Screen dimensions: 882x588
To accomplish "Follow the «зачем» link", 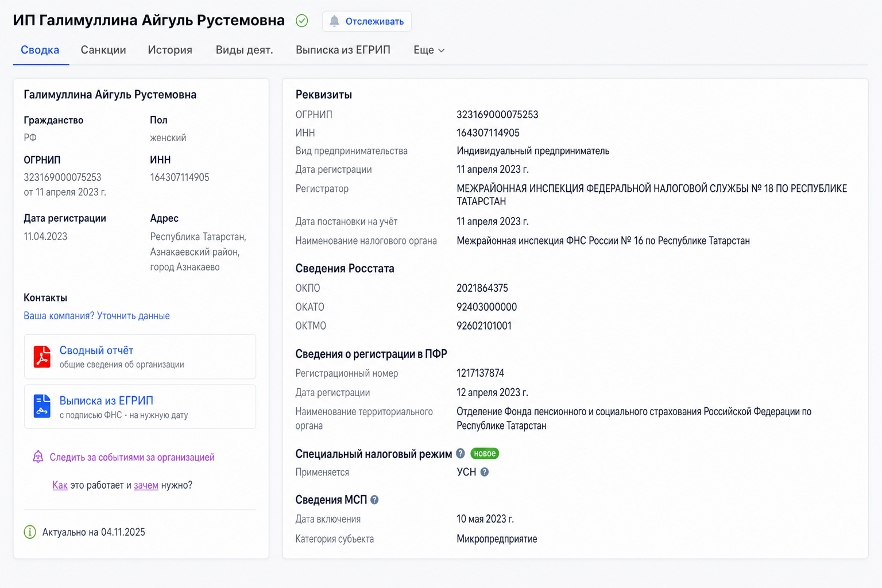I will coord(146,485).
